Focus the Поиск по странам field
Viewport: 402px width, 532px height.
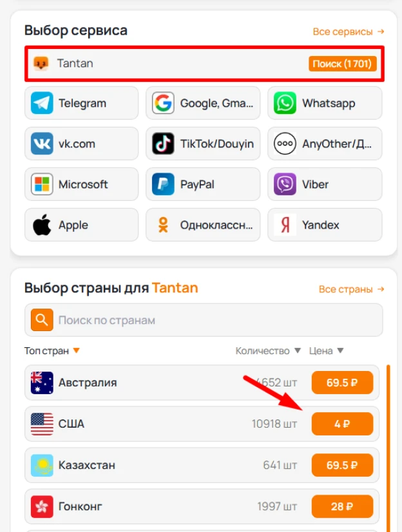pyautogui.click(x=204, y=320)
